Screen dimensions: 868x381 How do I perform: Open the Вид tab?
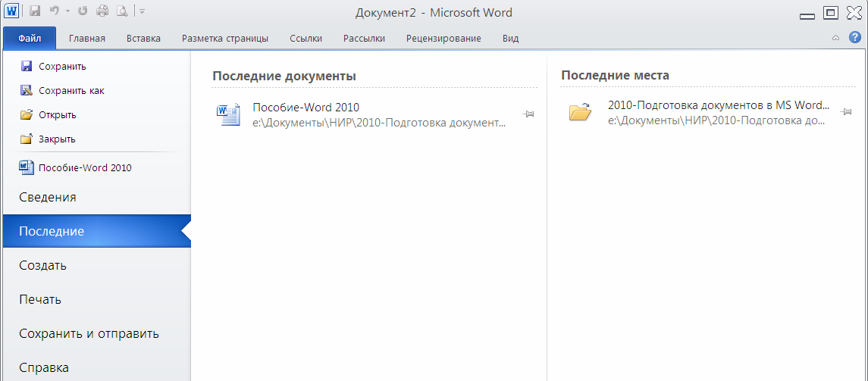click(x=510, y=38)
